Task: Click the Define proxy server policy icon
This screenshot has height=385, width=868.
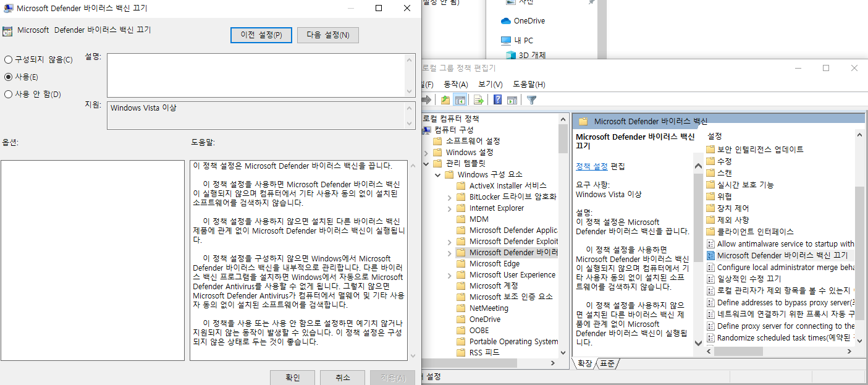Action: 710,326
